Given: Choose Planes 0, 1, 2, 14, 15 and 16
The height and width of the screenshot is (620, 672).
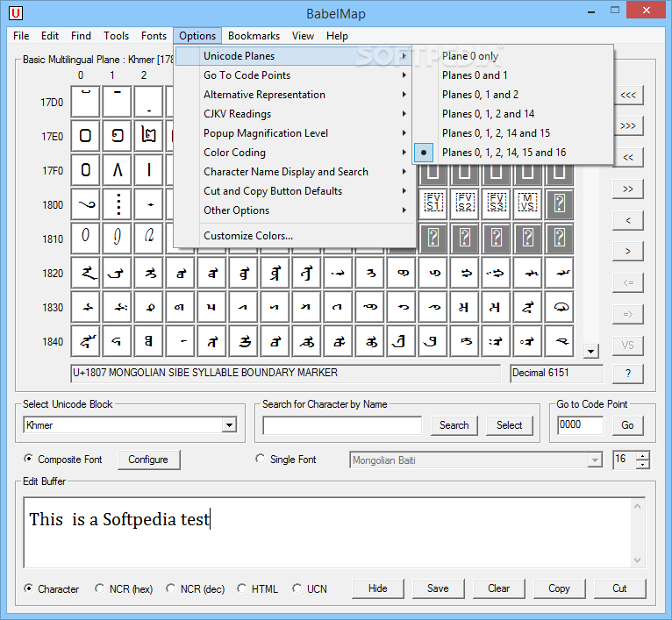Looking at the screenshot, I should [x=512, y=153].
